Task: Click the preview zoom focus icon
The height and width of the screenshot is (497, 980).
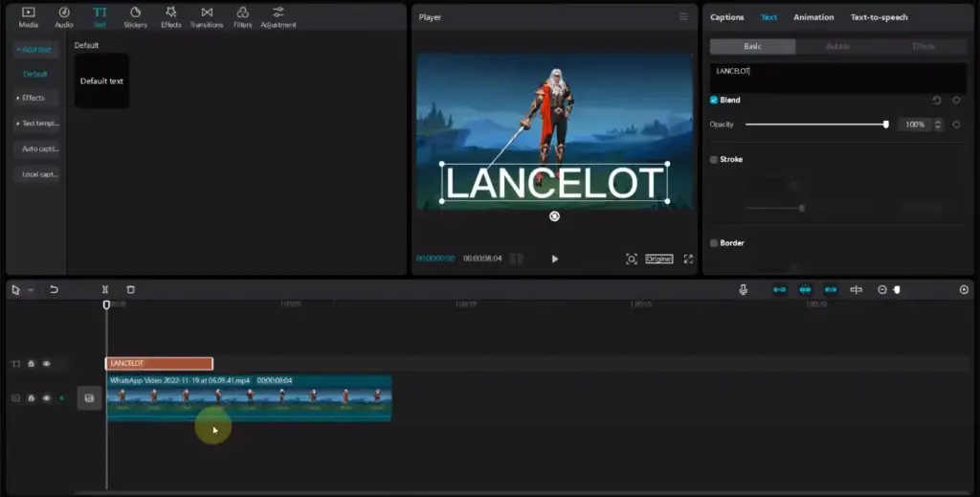Action: coord(632,259)
